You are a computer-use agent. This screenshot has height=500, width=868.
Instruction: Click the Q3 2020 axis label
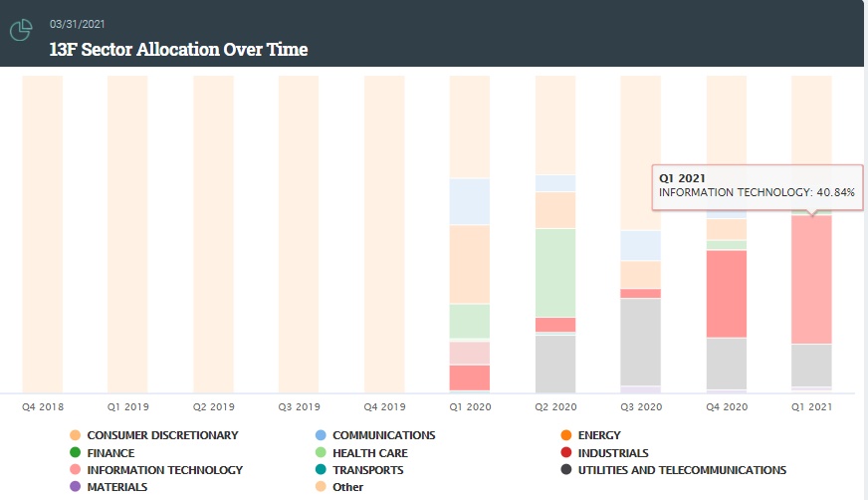[x=641, y=406]
